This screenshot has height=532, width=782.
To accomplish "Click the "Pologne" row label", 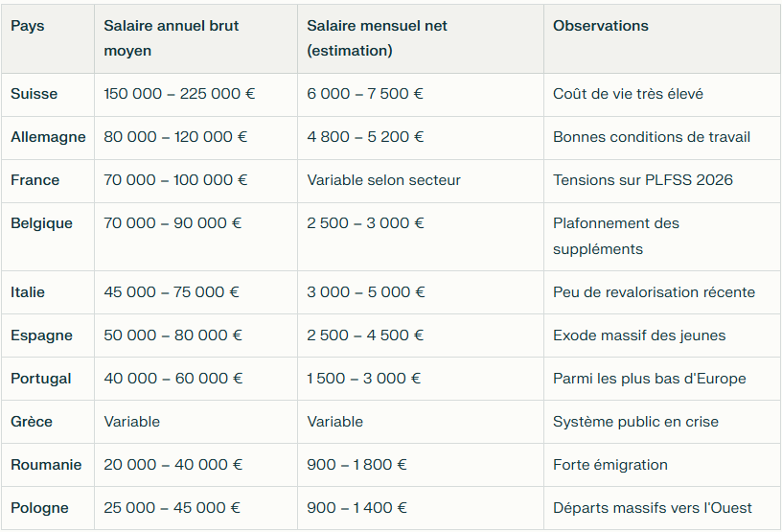I will pos(40,508).
